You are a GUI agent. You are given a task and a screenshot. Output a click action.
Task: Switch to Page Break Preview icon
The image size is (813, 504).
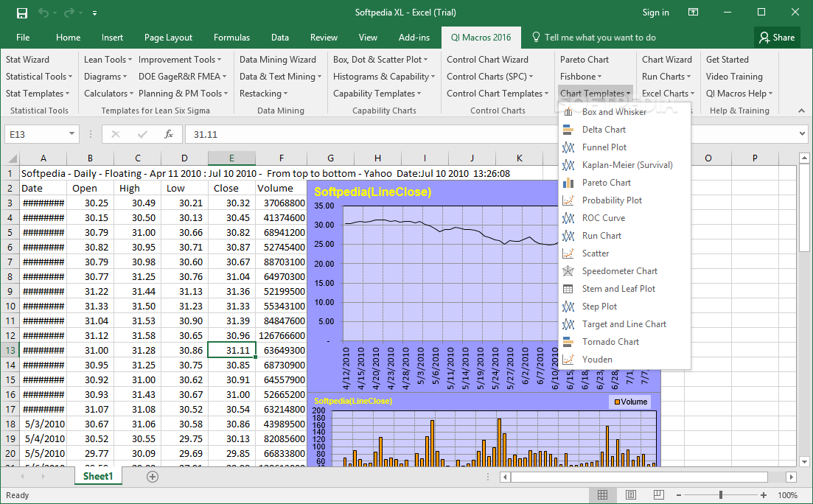coord(658,495)
